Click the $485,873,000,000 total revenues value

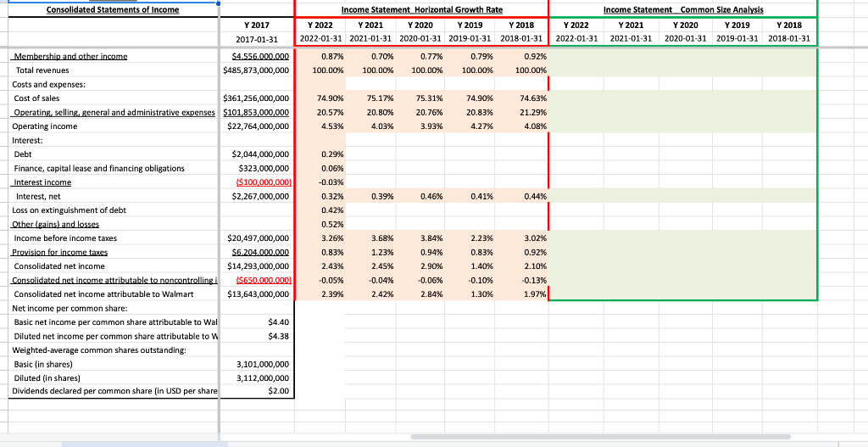(x=256, y=70)
